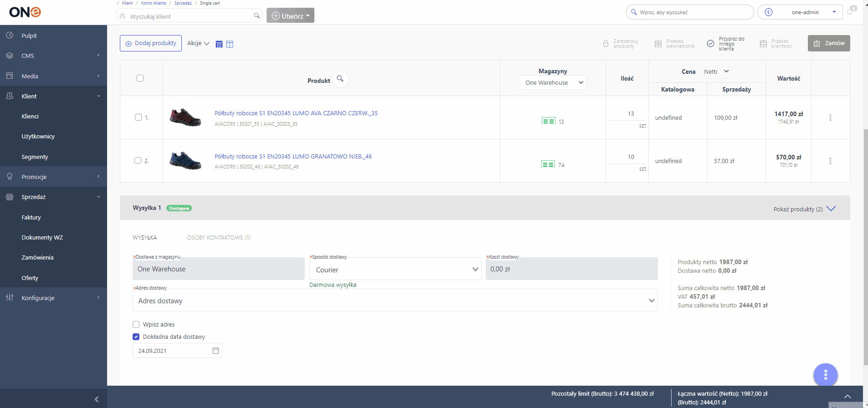This screenshot has width=868, height=408.
Task: Uncheck Dokładna data dostawy checkbox
Action: [x=136, y=337]
